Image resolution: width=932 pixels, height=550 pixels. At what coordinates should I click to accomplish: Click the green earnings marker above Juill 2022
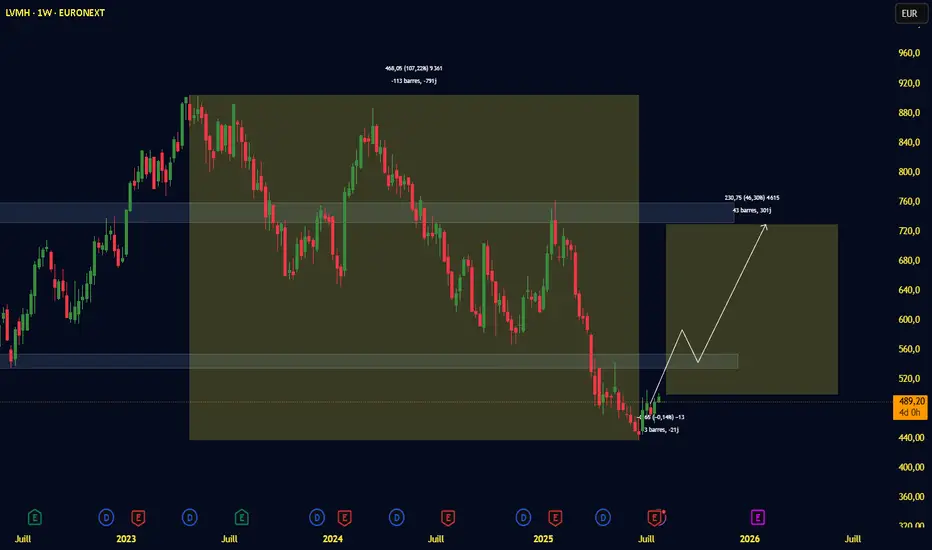point(34,517)
